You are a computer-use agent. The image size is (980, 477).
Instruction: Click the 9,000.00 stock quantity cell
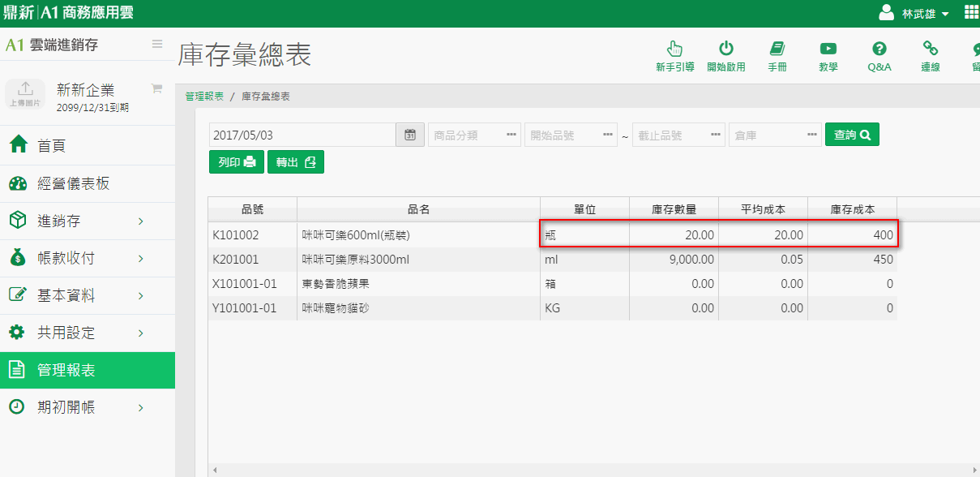click(x=674, y=260)
